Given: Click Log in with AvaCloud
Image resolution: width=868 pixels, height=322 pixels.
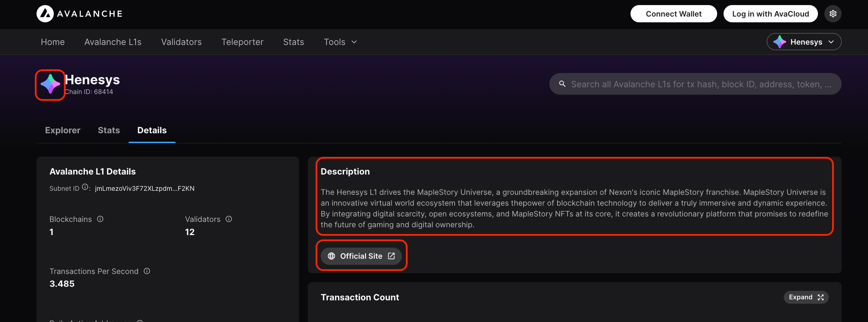Looking at the screenshot, I should (x=770, y=14).
